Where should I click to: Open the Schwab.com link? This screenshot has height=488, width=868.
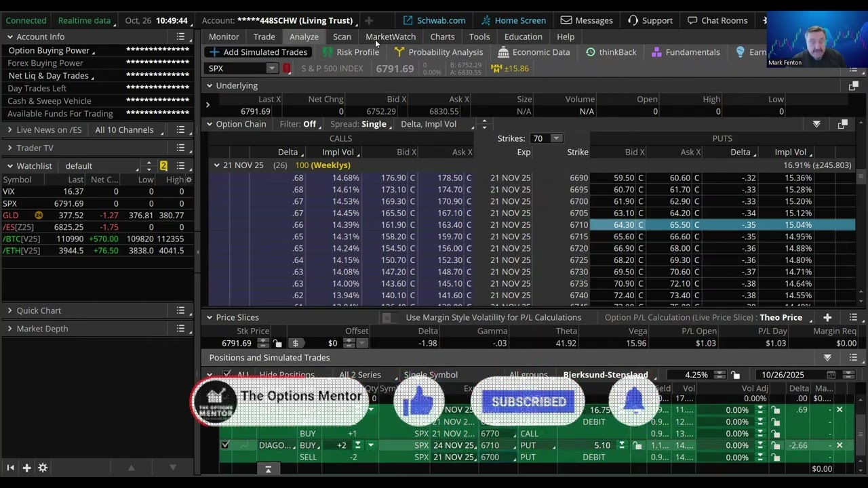click(434, 20)
